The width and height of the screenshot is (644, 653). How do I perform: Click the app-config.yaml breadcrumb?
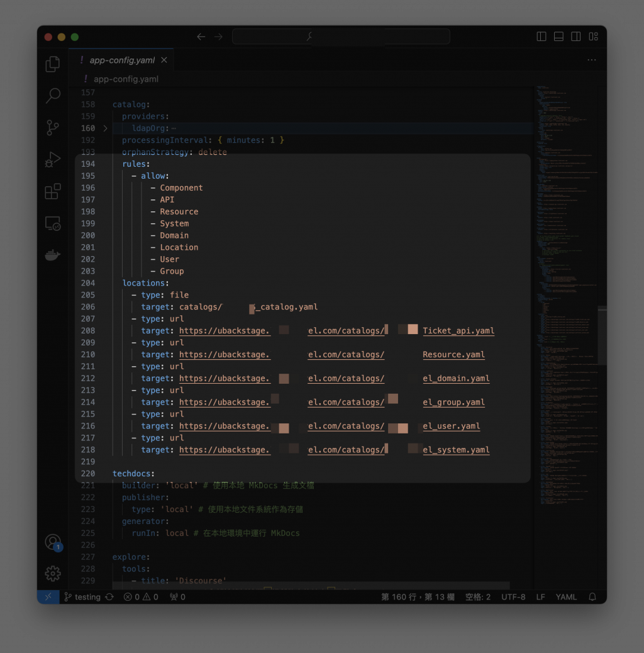coord(126,79)
